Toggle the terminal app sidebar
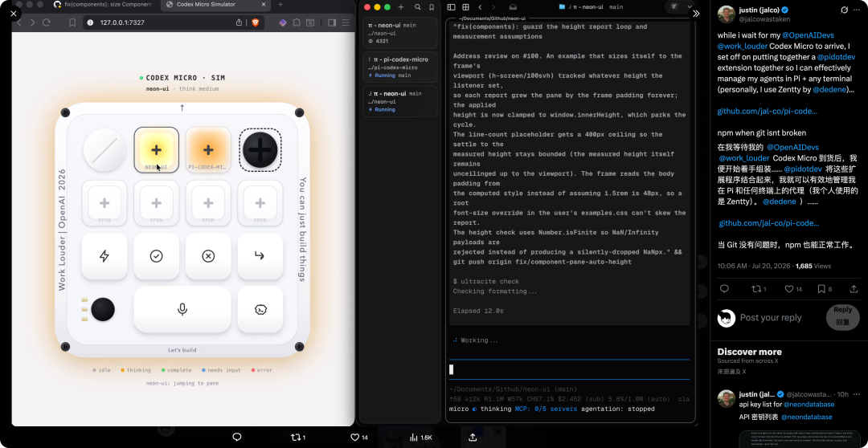Image resolution: width=868 pixels, height=448 pixels. click(x=451, y=7)
